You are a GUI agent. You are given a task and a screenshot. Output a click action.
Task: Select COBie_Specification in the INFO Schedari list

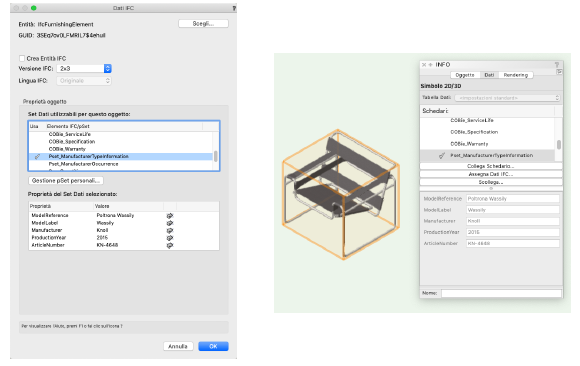[x=474, y=132]
